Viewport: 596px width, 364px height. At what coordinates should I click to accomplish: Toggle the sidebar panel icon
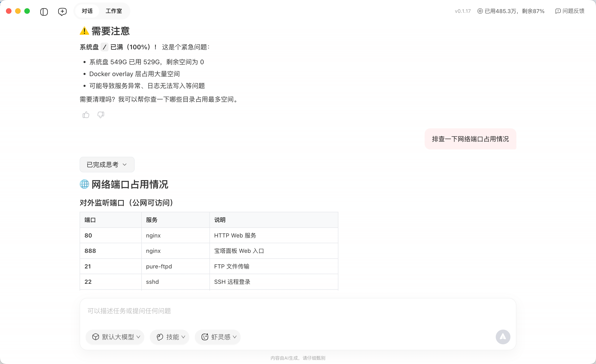click(x=44, y=11)
